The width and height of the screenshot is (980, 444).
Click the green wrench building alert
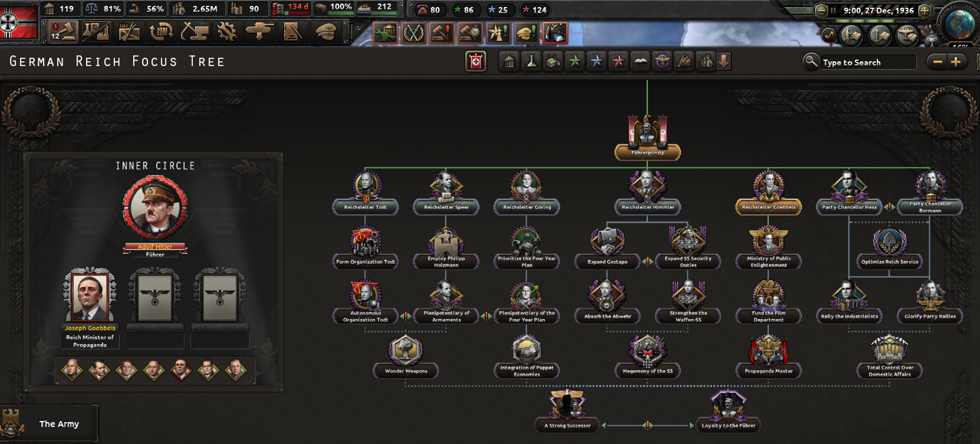pyautogui.click(x=385, y=33)
